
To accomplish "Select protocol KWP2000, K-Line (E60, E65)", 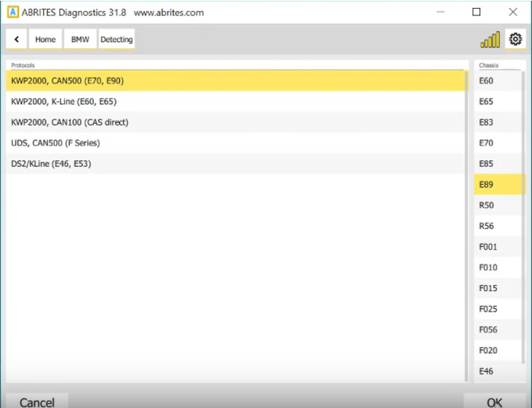I will tap(235, 102).
